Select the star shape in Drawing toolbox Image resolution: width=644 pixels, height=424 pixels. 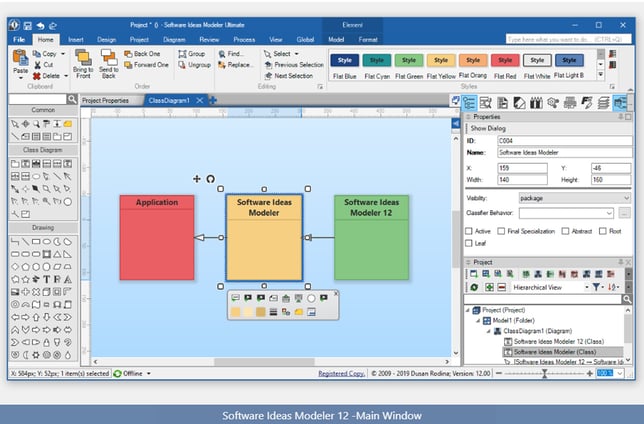pyautogui.click(x=25, y=279)
